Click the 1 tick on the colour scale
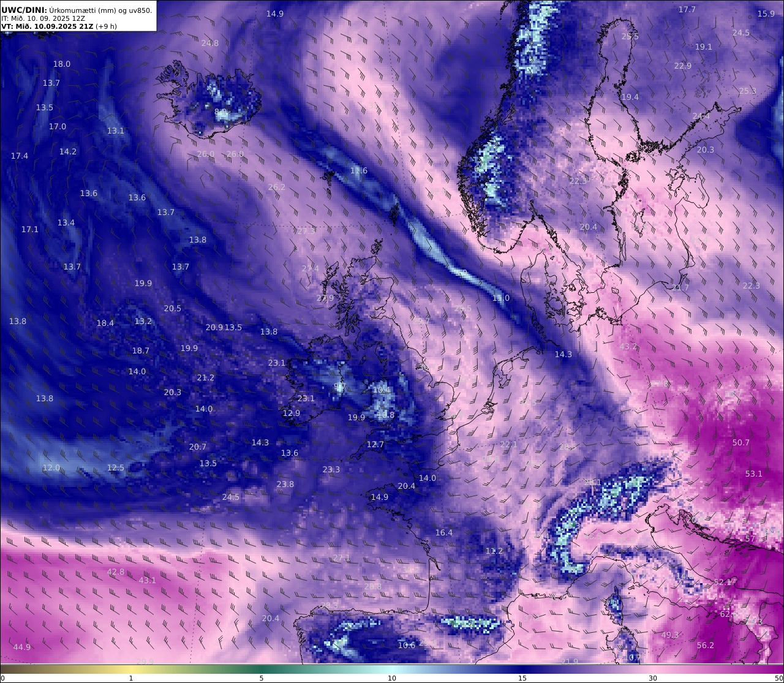The height and width of the screenshot is (683, 784). (131, 678)
